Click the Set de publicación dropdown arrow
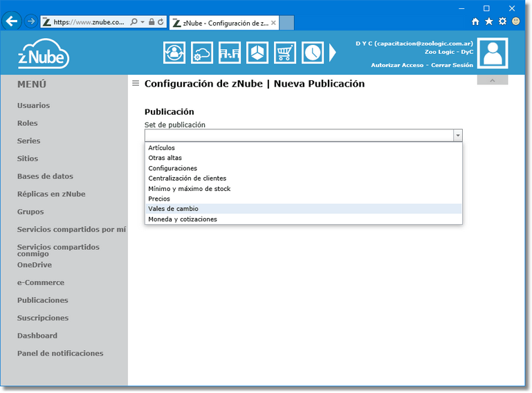 coord(458,136)
